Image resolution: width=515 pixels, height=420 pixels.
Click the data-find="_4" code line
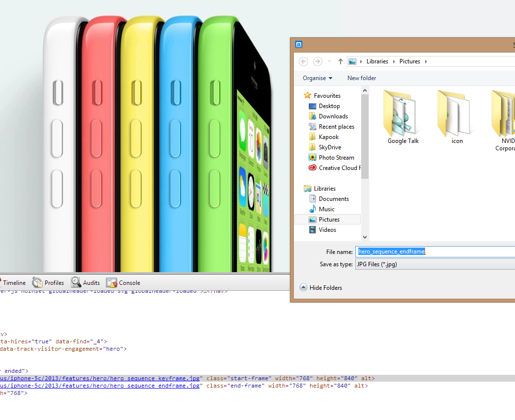pyautogui.click(x=54, y=341)
